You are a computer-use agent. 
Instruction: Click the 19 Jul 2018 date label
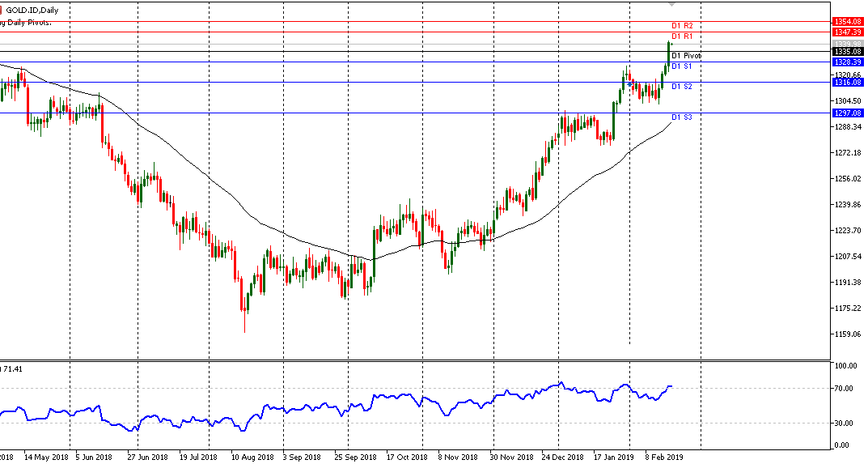(x=198, y=458)
